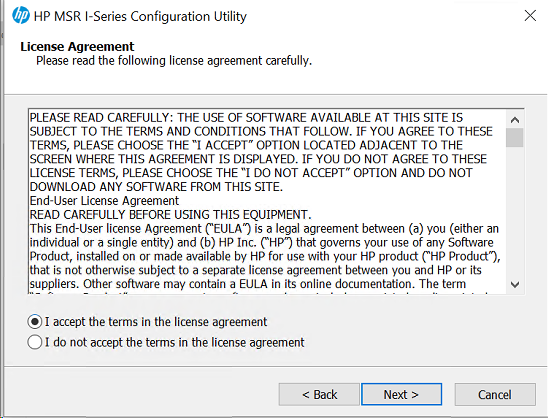The width and height of the screenshot is (548, 418).
Task: Click inside the license agreement text box
Action: tap(267, 201)
